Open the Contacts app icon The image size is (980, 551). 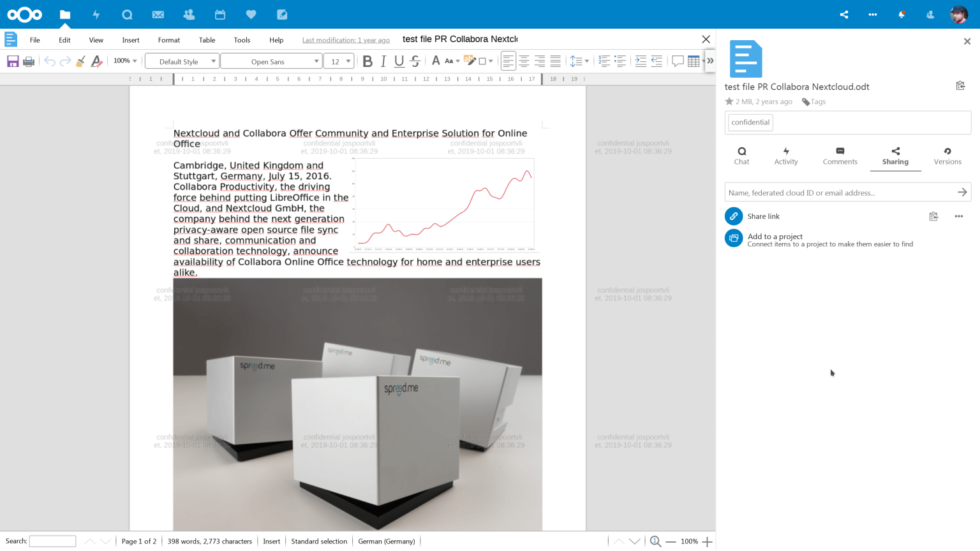pos(189,14)
